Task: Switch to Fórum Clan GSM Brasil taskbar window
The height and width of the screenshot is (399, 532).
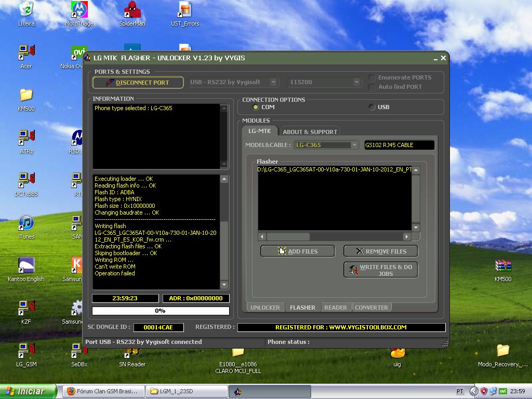Action: coord(103,391)
